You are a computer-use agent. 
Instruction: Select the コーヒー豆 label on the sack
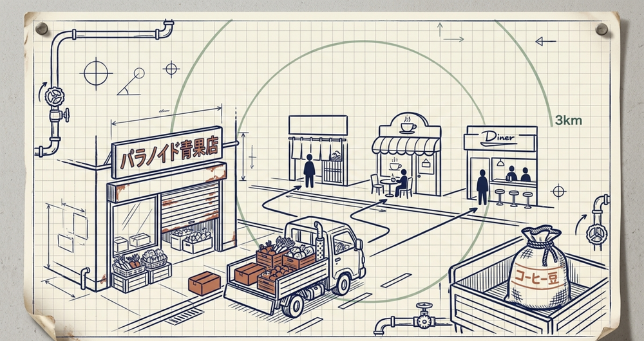pos(537,277)
